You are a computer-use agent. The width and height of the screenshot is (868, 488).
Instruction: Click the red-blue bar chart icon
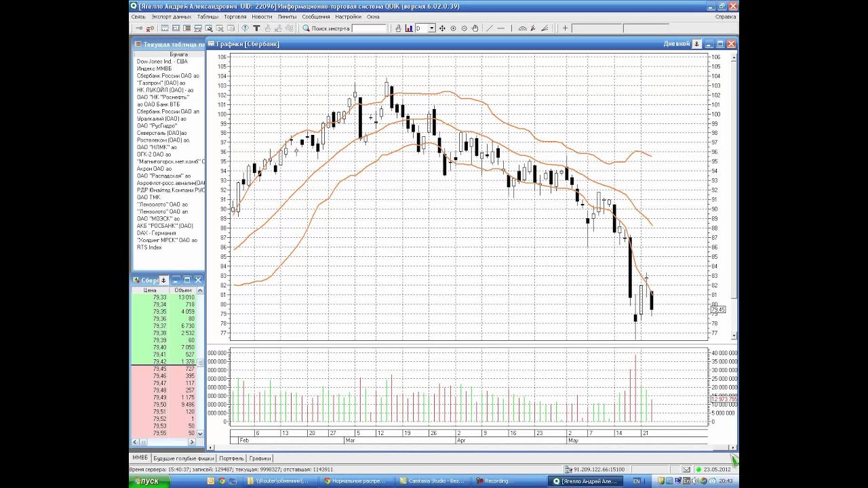409,28
